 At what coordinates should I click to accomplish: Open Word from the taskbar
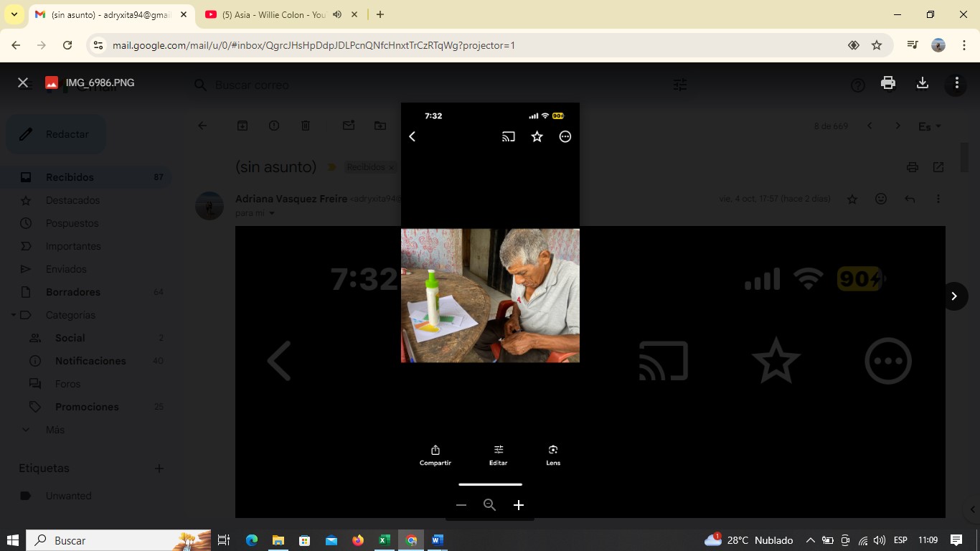point(438,540)
